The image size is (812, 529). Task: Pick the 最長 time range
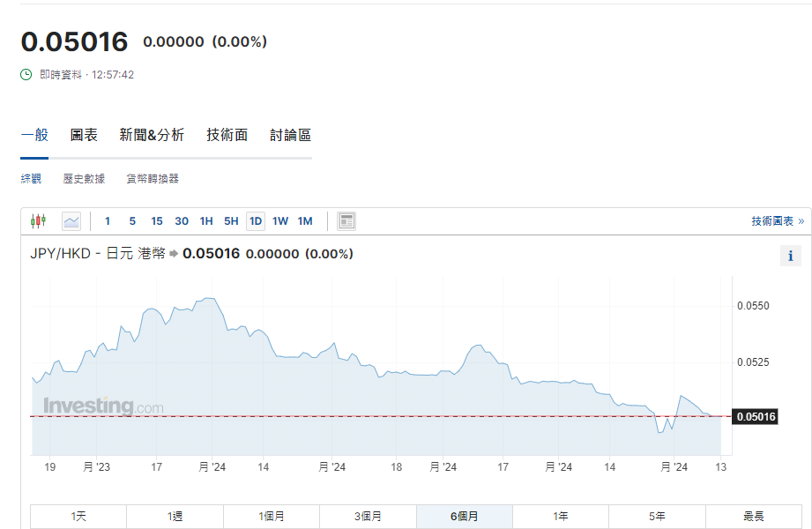753,517
